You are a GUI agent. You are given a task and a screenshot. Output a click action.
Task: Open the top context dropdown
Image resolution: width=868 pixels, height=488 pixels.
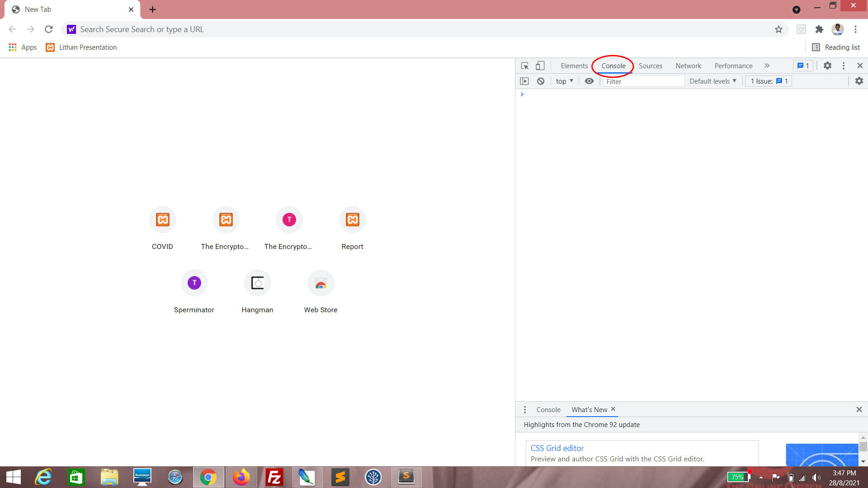[x=564, y=81]
